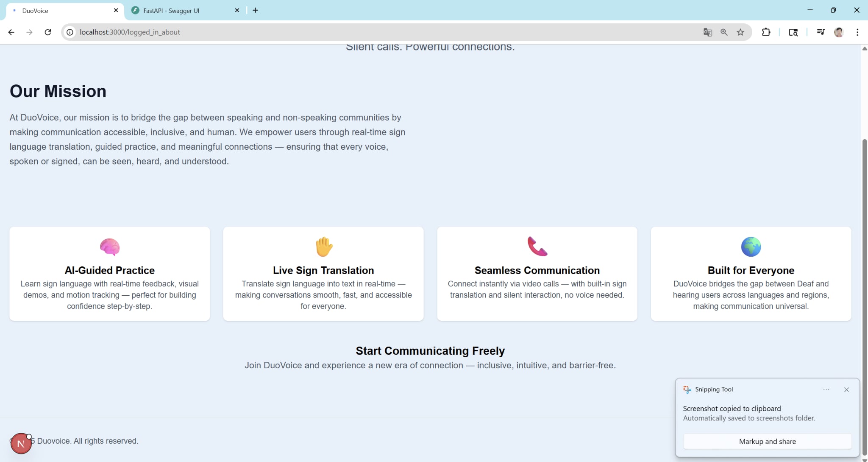Viewport: 868px width, 462px height.
Task: Click the phone icon for Seamless Communication
Action: [537, 246]
